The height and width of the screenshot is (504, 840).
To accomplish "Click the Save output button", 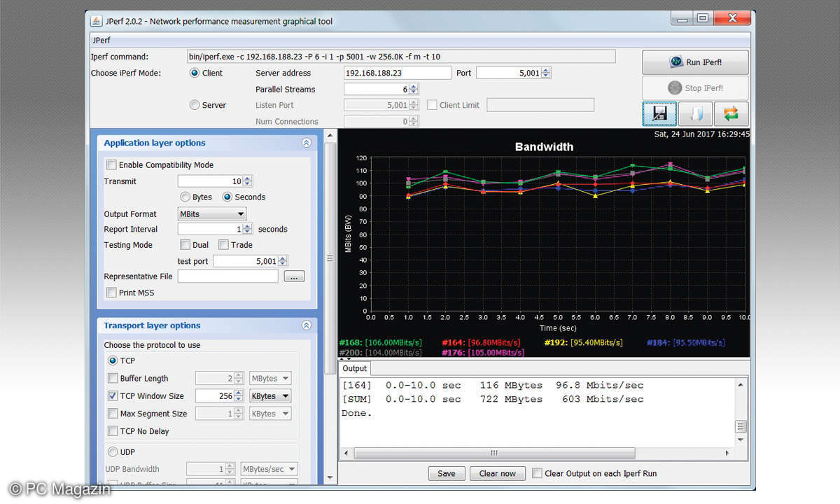I will 447,473.
